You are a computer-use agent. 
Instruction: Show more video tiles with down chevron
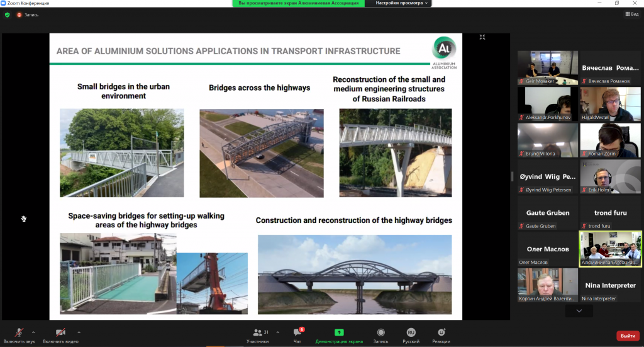pyautogui.click(x=579, y=311)
